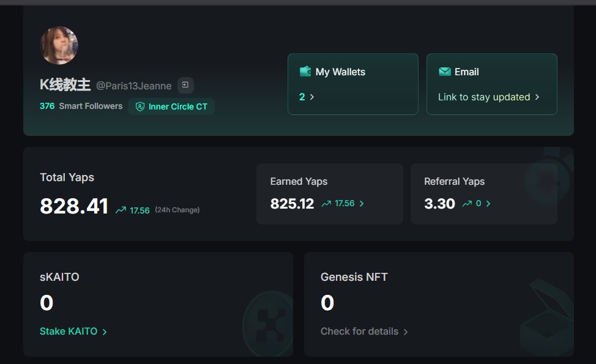This screenshot has height=364, width=596.
Task: Click the Total Yaps heading
Action: pos(67,177)
